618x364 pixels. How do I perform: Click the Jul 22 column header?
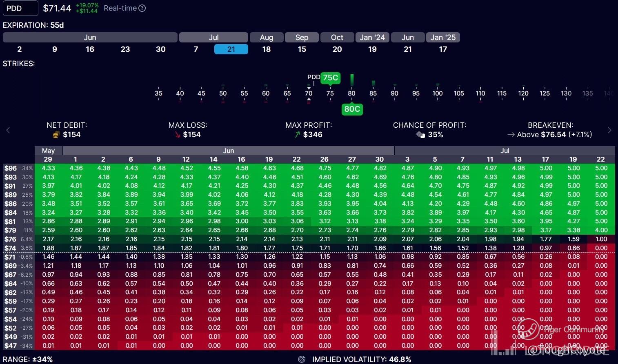tap(601, 159)
